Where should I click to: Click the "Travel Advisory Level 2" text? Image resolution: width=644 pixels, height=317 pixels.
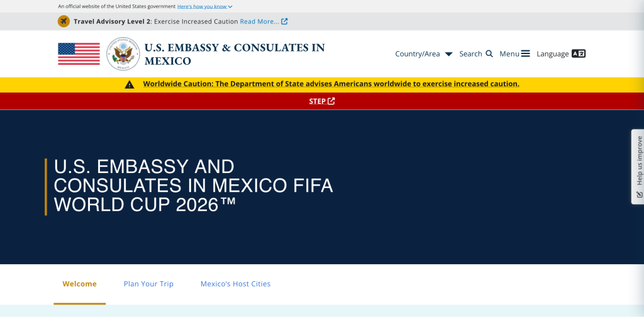[112, 21]
